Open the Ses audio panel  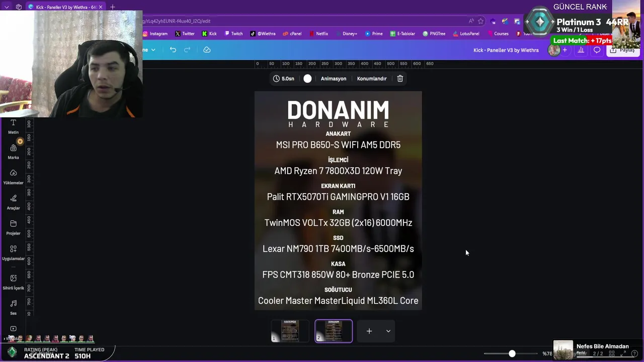point(14,307)
